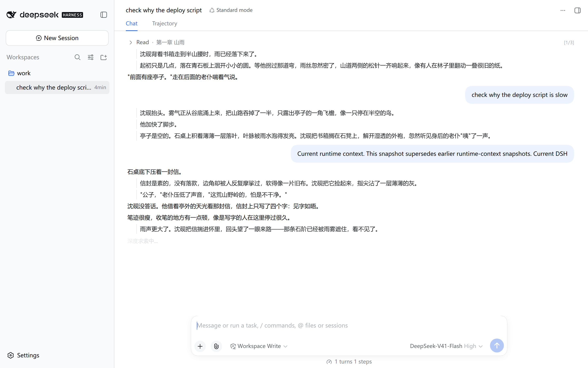Click the '1 turns 1 steps' status

tap(349, 362)
